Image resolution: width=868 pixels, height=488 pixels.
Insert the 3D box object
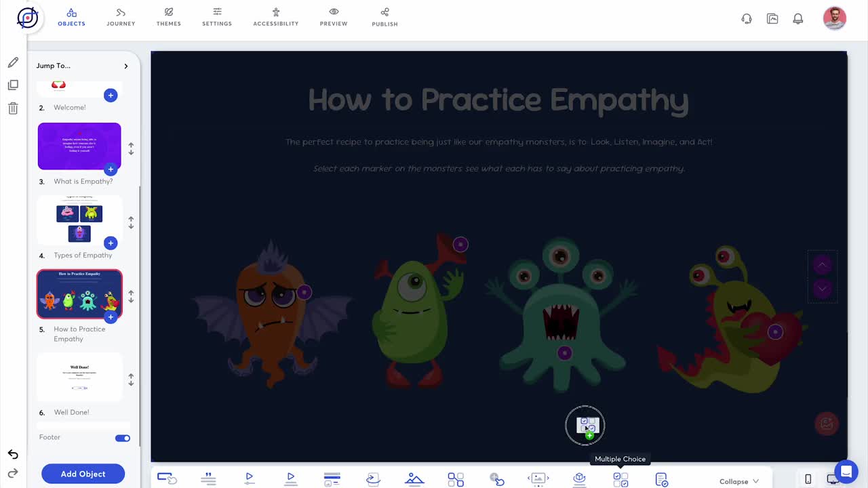(x=579, y=479)
